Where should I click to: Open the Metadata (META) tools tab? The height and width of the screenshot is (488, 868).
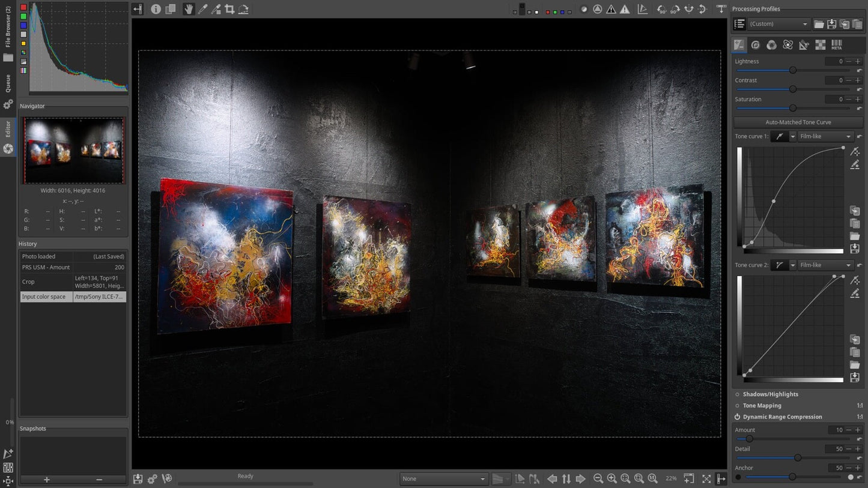(836, 44)
